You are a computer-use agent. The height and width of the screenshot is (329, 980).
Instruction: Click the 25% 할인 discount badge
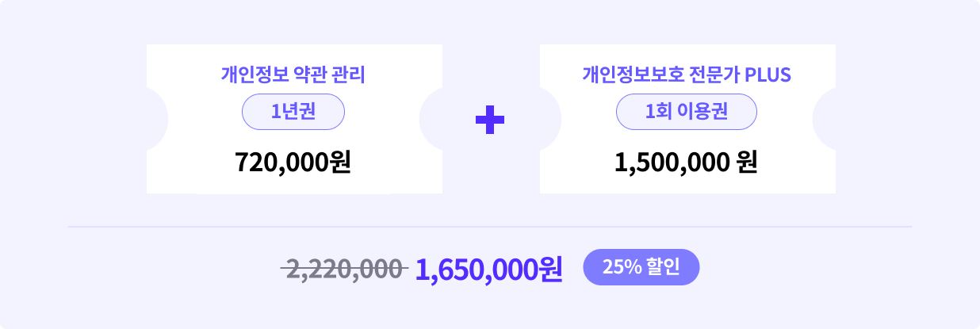pos(641,267)
